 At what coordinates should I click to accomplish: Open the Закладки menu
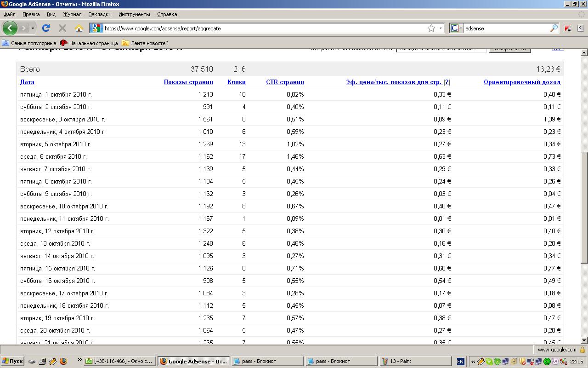coord(100,14)
